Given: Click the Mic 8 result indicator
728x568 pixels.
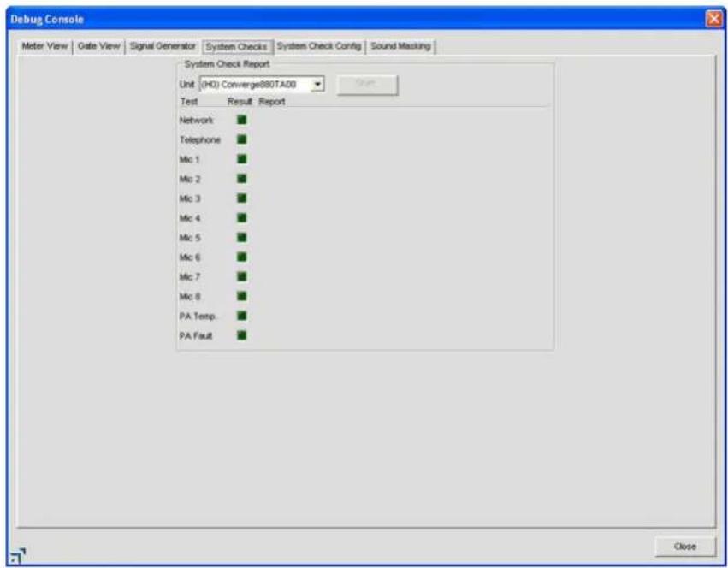Looking at the screenshot, I should coord(242,296).
